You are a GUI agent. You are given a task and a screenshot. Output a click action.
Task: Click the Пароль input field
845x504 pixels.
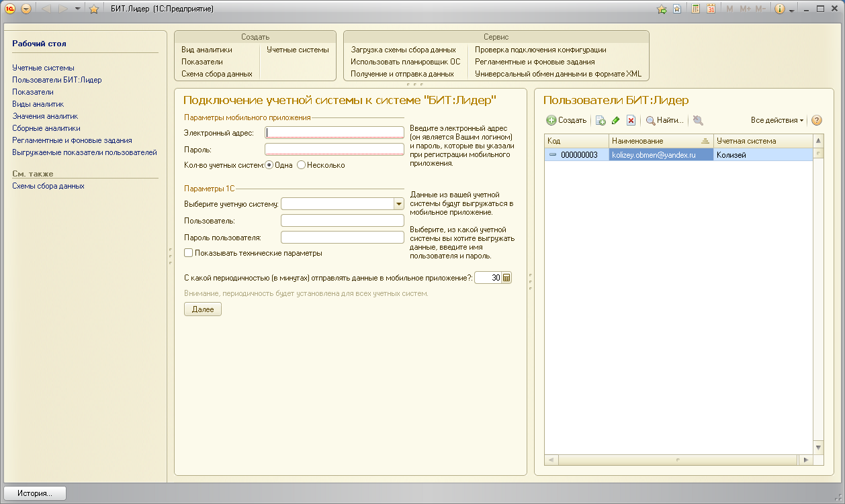[334, 149]
